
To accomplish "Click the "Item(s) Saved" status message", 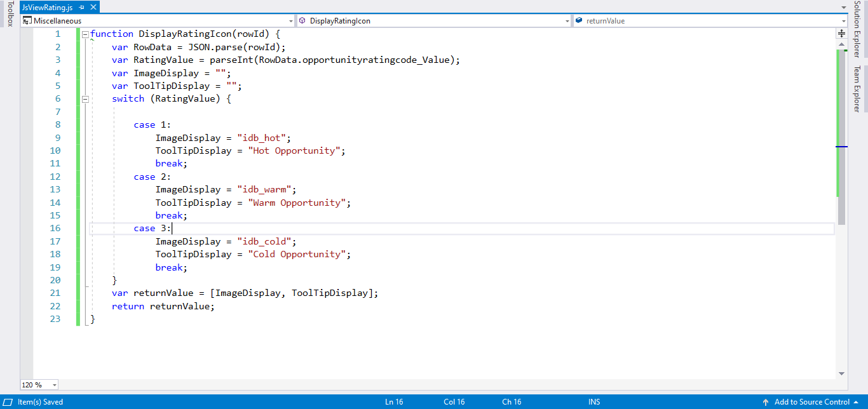I will (41, 402).
